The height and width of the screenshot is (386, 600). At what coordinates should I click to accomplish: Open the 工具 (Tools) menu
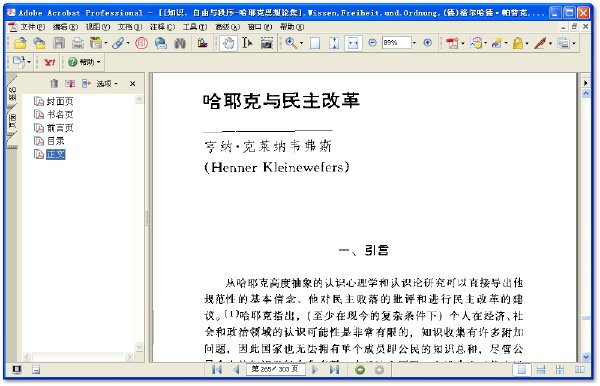point(195,27)
